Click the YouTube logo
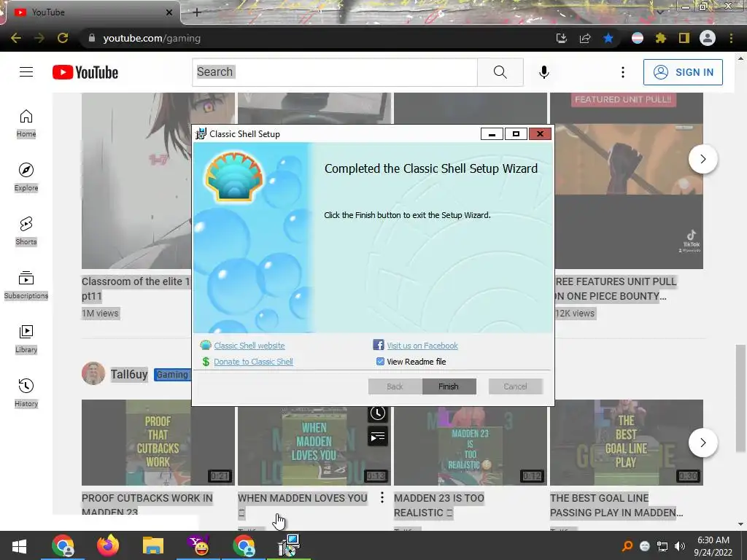 coord(85,72)
